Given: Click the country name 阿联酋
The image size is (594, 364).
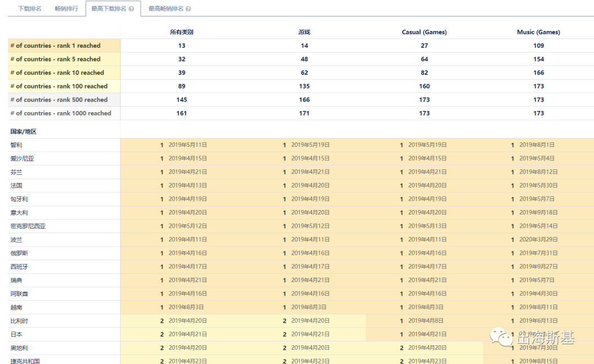Looking at the screenshot, I should (x=19, y=294).
